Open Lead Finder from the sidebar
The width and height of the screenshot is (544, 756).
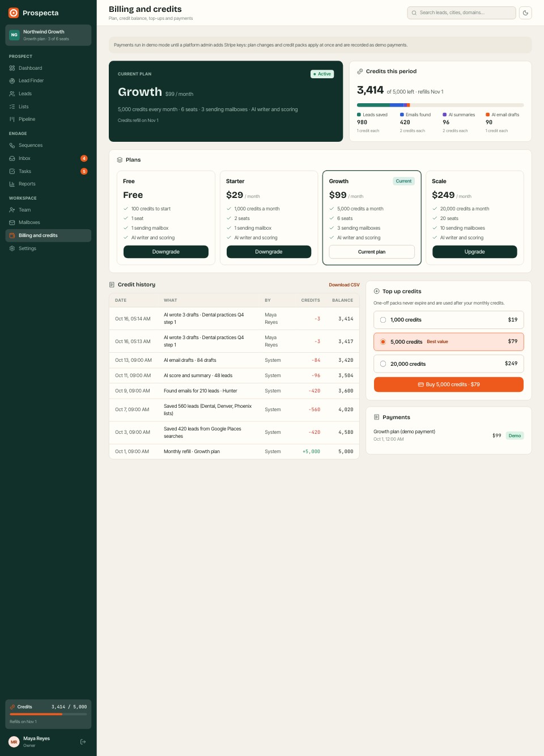pos(48,81)
